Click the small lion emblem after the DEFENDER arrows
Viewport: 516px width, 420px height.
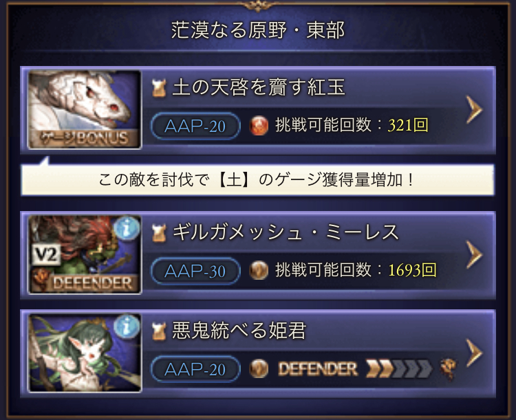click(448, 368)
